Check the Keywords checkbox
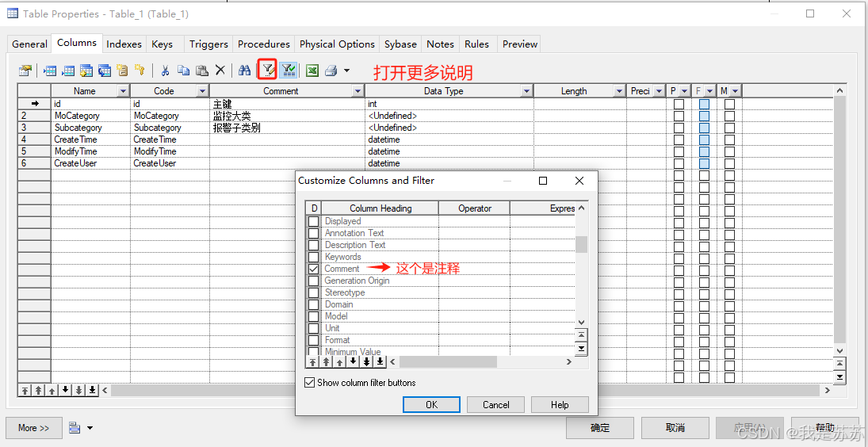Screen dimensions: 868x447 [x=313, y=258]
